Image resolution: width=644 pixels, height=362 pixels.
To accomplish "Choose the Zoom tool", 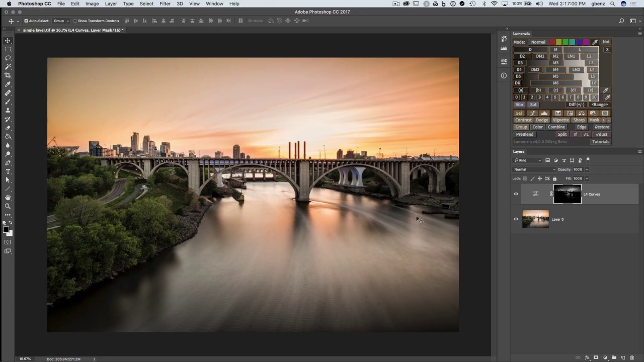I will click(x=8, y=206).
